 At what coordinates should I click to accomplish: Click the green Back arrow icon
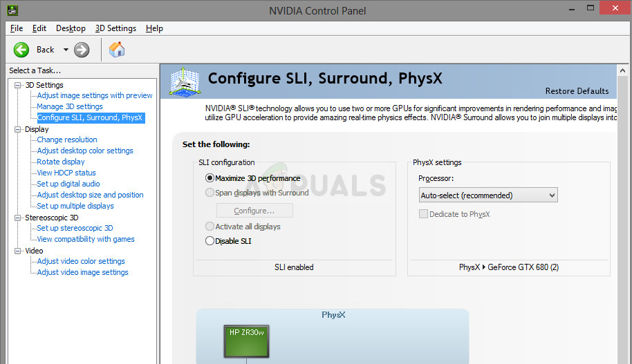click(21, 50)
